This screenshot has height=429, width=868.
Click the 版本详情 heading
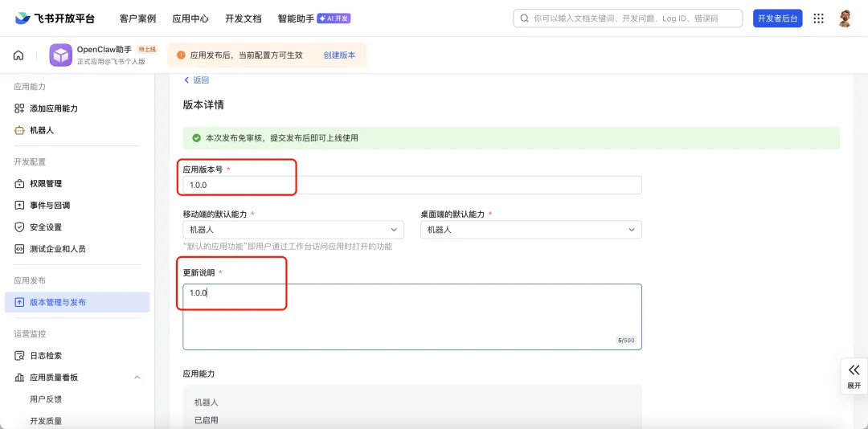(x=203, y=104)
